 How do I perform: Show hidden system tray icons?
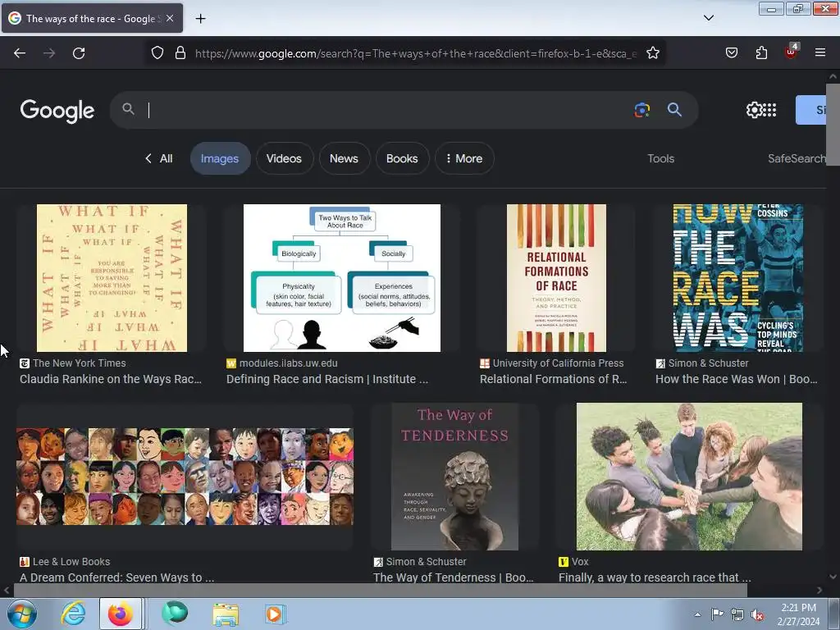(697, 614)
